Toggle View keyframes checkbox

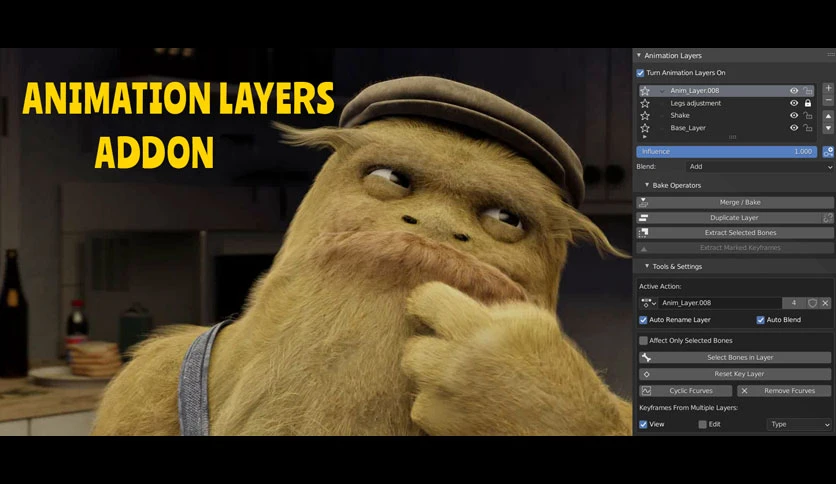pyautogui.click(x=643, y=424)
